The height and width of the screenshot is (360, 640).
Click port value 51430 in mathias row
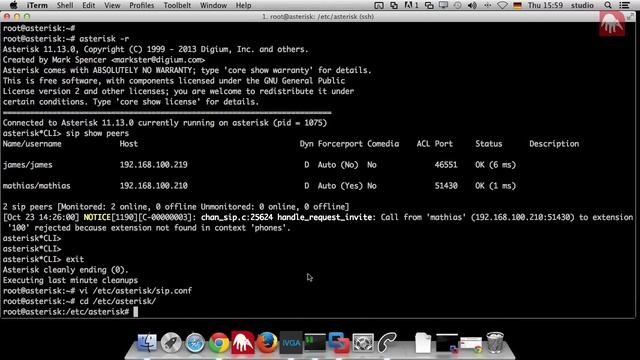(x=446, y=186)
